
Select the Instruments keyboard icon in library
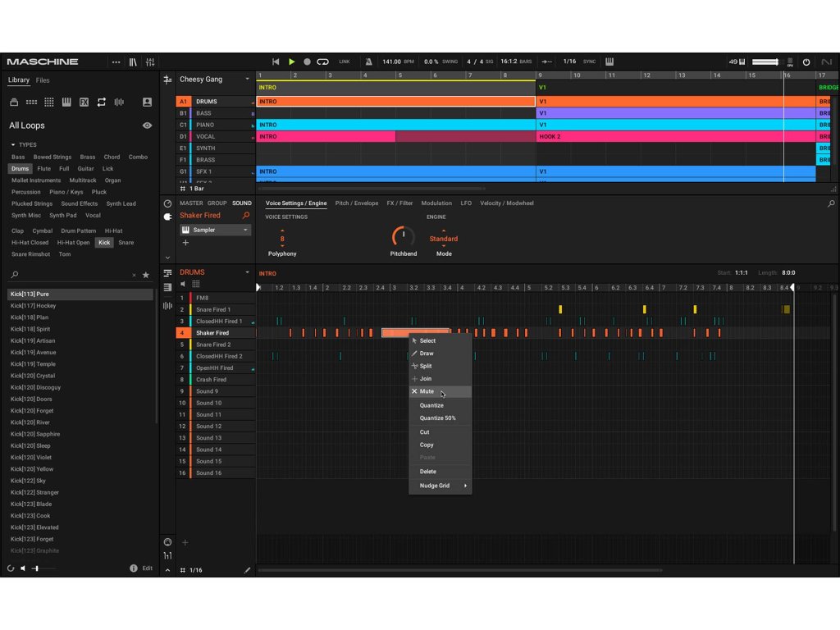[66, 102]
